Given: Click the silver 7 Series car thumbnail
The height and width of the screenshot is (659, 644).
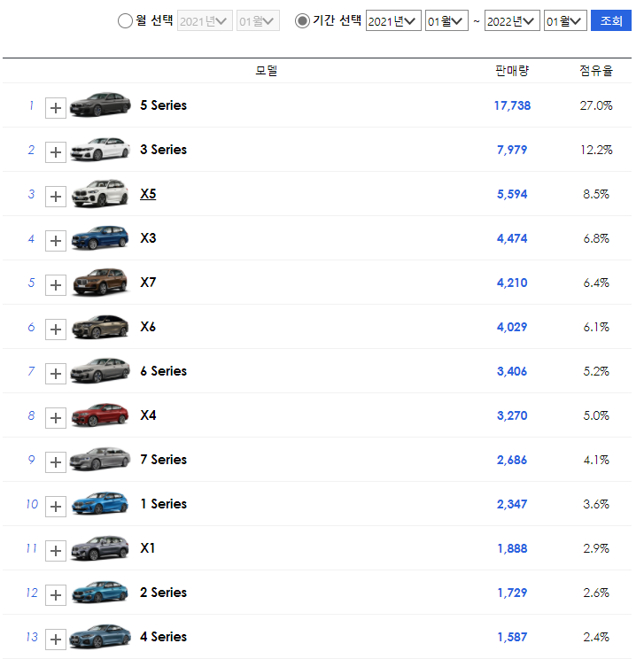Looking at the screenshot, I should point(100,459).
